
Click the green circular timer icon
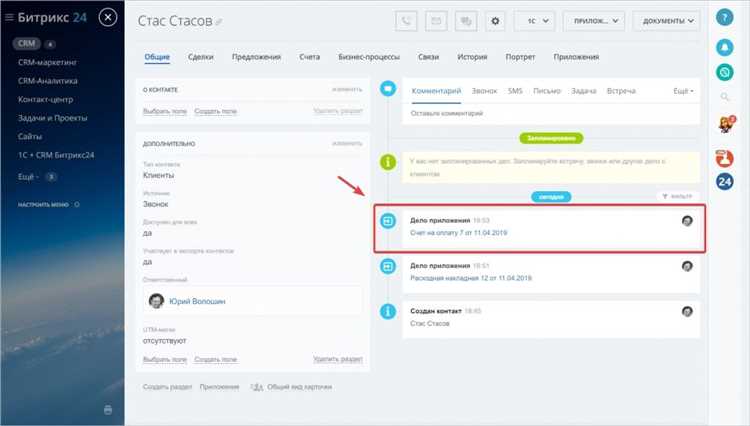725,72
